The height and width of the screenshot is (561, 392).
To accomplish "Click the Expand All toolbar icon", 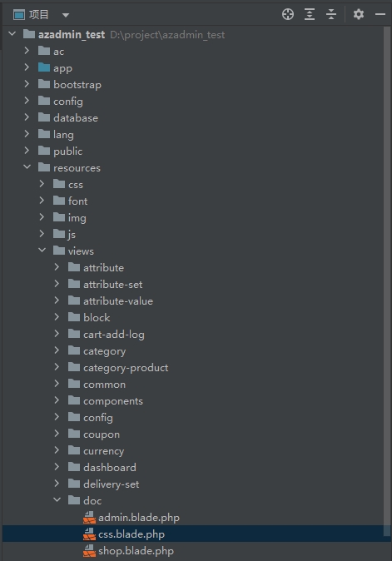I will point(310,14).
